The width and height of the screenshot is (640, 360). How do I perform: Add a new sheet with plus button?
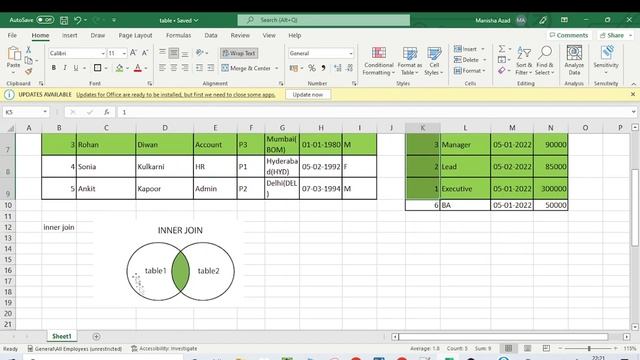[x=96, y=336]
